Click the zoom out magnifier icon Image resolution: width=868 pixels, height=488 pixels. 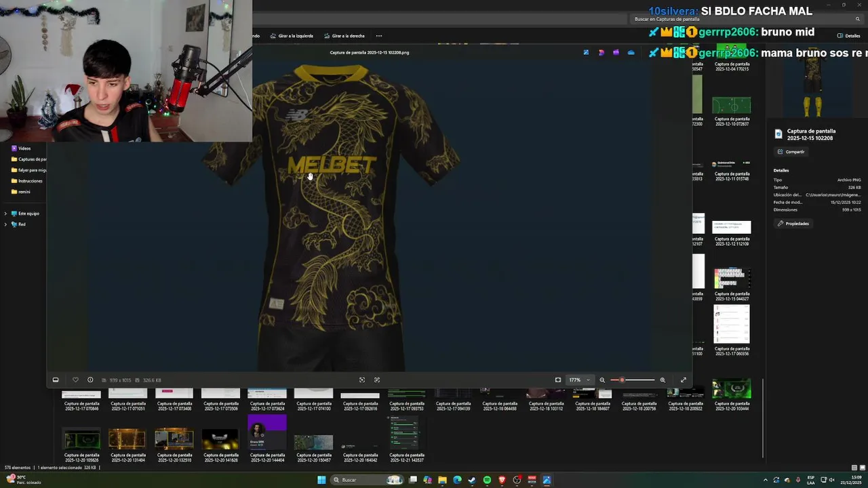pyautogui.click(x=602, y=380)
